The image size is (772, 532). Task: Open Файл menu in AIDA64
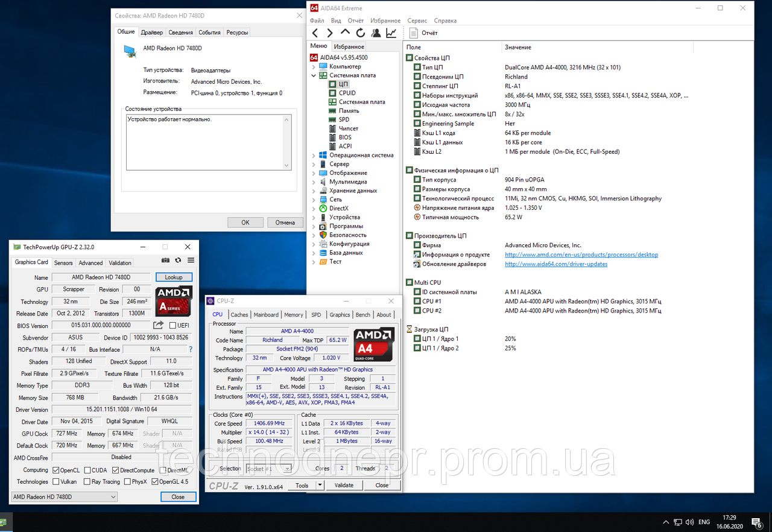[317, 21]
